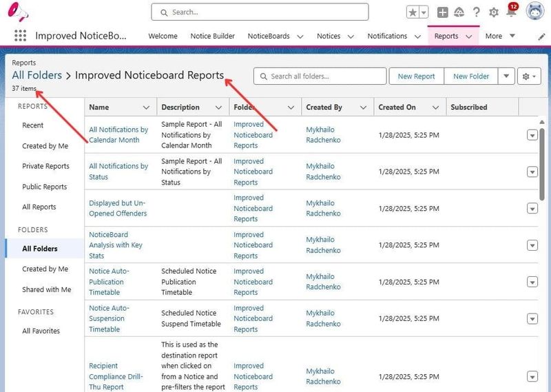Expand the Notifications tab chevron
Image resolution: width=551 pixels, height=392 pixels.
coord(417,37)
